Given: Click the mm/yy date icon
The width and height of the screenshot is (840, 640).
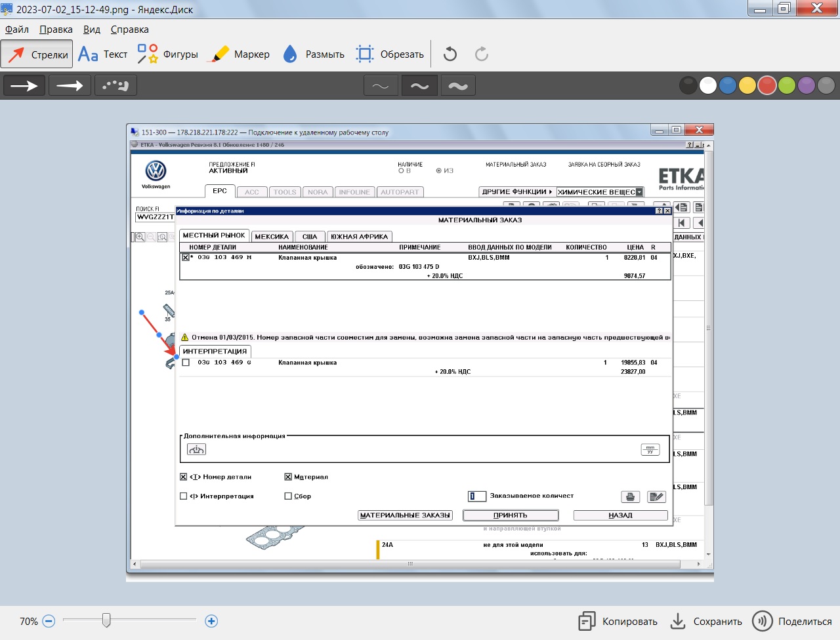Looking at the screenshot, I should pos(650,449).
